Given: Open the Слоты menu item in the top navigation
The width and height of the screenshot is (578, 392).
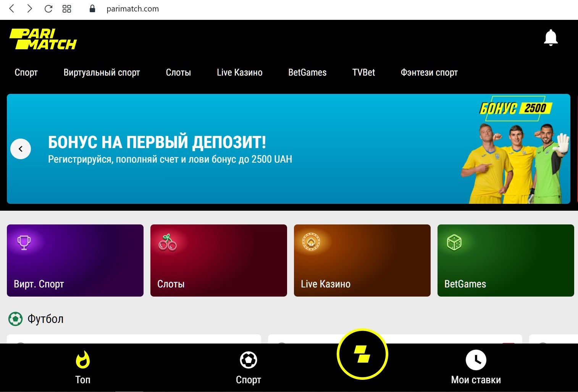Looking at the screenshot, I should [x=178, y=73].
